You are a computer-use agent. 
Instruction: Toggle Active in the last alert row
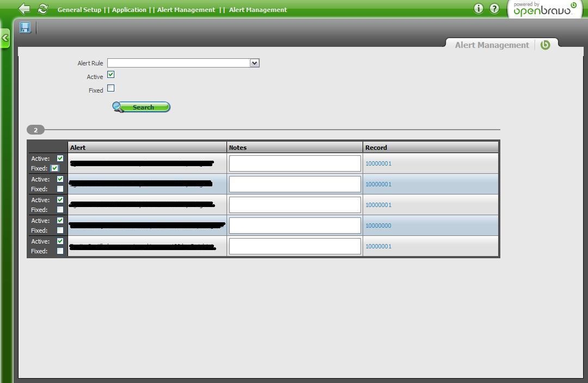(x=60, y=241)
